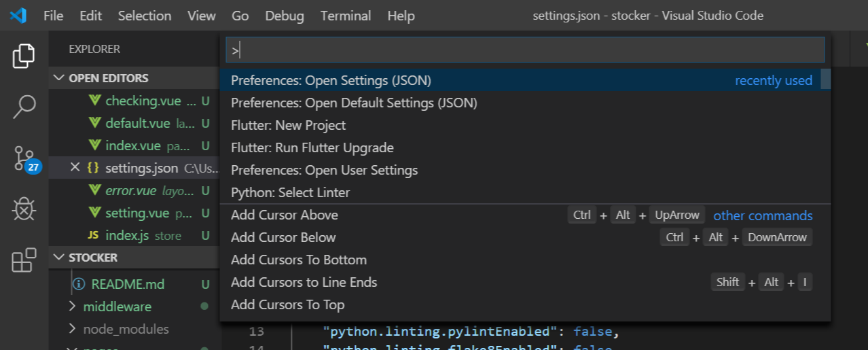Screen dimensions: 868x350
Task: Click the info icon beside README.md
Action: pos(79,284)
